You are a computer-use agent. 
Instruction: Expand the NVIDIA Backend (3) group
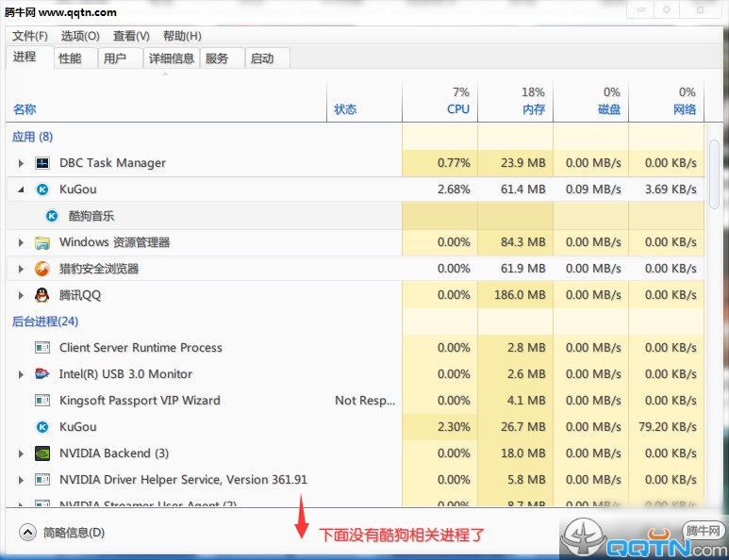tap(21, 453)
